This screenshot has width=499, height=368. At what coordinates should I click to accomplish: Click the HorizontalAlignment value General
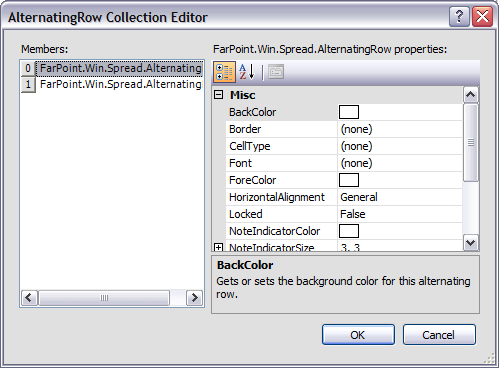point(359,197)
